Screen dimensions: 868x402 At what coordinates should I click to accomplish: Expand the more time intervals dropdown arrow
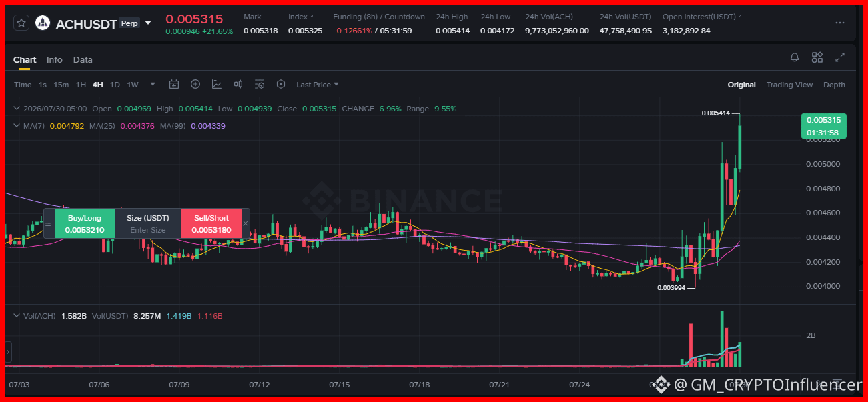tap(153, 85)
